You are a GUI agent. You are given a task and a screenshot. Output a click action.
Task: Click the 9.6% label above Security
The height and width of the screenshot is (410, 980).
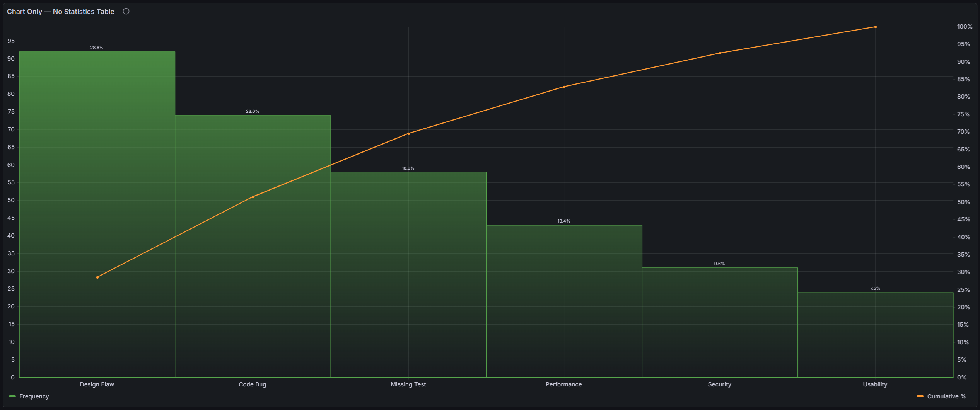click(x=719, y=264)
